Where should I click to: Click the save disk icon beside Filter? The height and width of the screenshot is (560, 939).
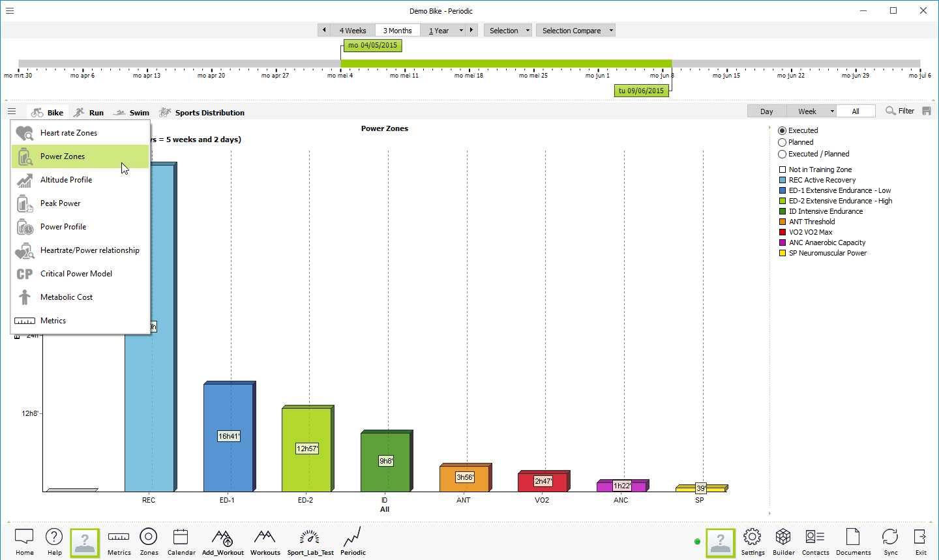coord(927,111)
